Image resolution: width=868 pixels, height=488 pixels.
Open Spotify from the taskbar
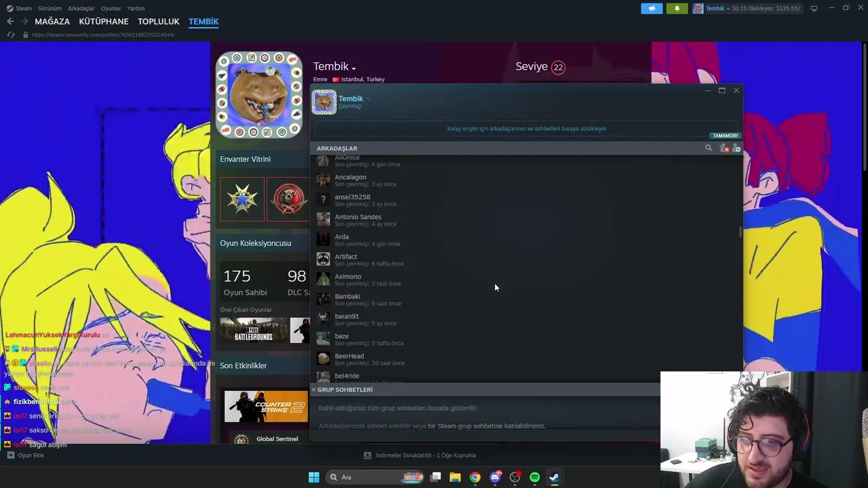tap(534, 477)
